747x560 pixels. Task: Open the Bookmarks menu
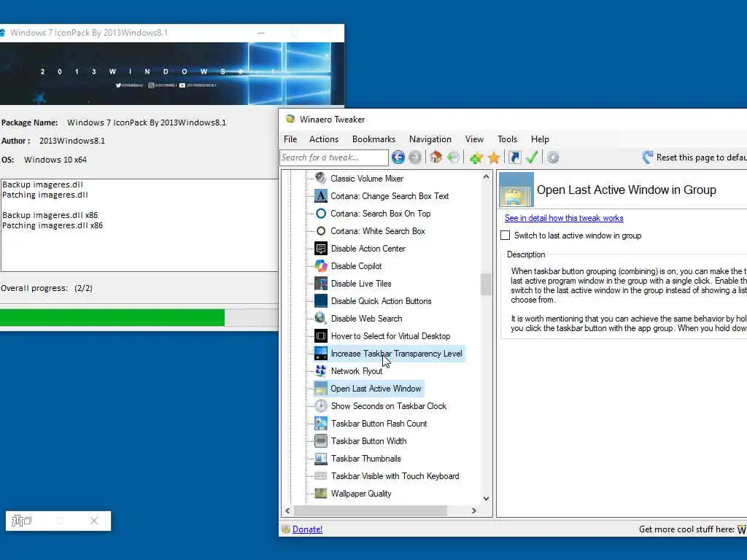(x=373, y=139)
